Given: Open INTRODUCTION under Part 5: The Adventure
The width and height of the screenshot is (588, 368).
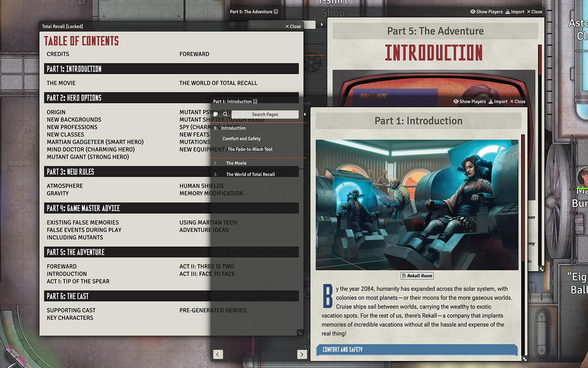Looking at the screenshot, I should click(67, 274).
